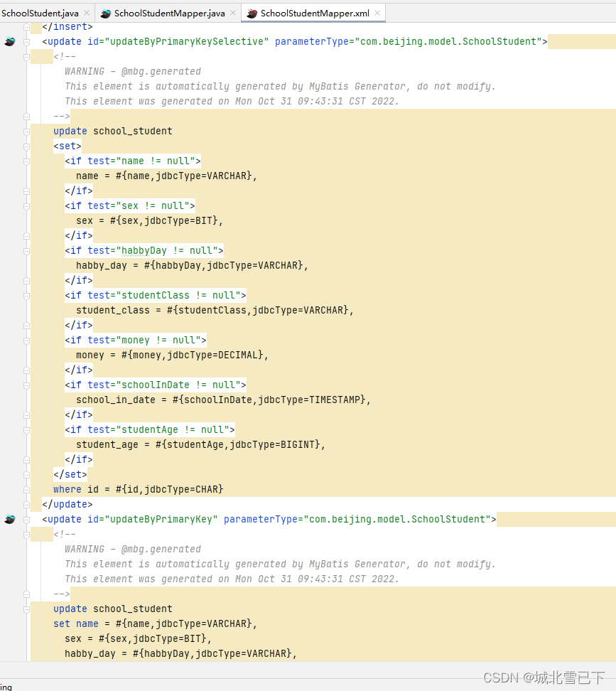Collapse the generated WARNING comment block
The width and height of the screenshot is (616, 691).
point(26,56)
